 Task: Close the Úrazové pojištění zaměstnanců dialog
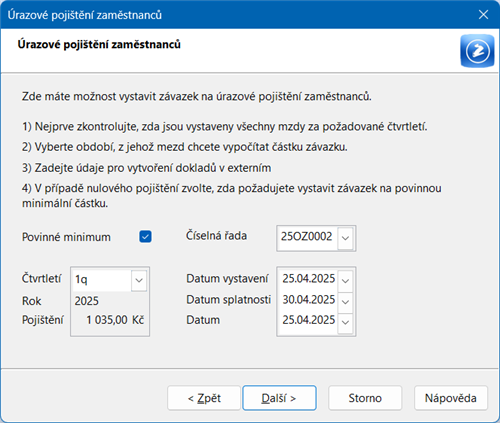[483, 15]
